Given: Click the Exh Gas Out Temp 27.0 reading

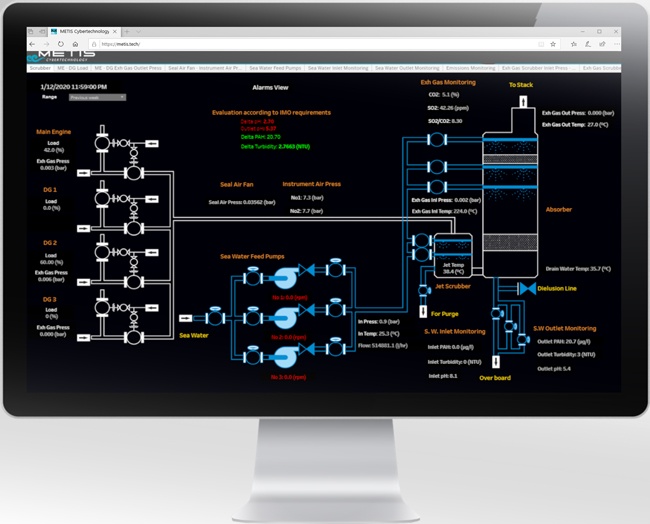Looking at the screenshot, I should point(575,125).
